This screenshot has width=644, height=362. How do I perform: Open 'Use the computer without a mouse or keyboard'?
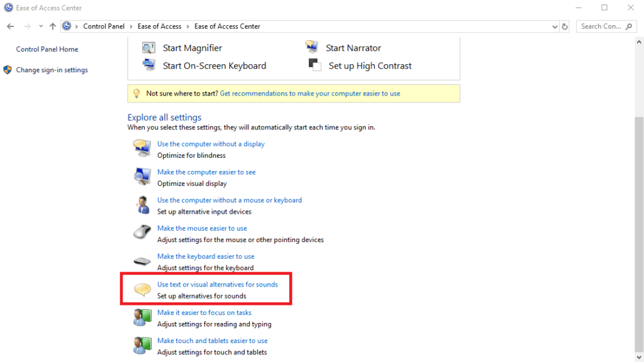(230, 200)
